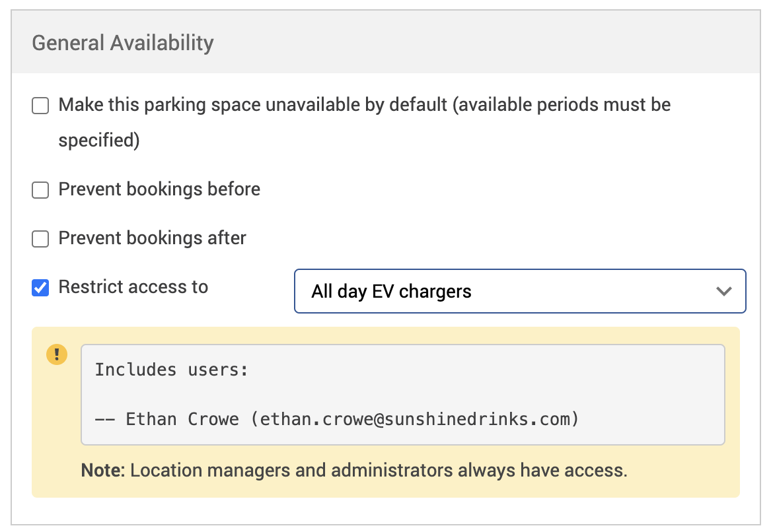Click the empty line in the users box
This screenshot has width=771, height=532.
pyautogui.click(x=402, y=395)
